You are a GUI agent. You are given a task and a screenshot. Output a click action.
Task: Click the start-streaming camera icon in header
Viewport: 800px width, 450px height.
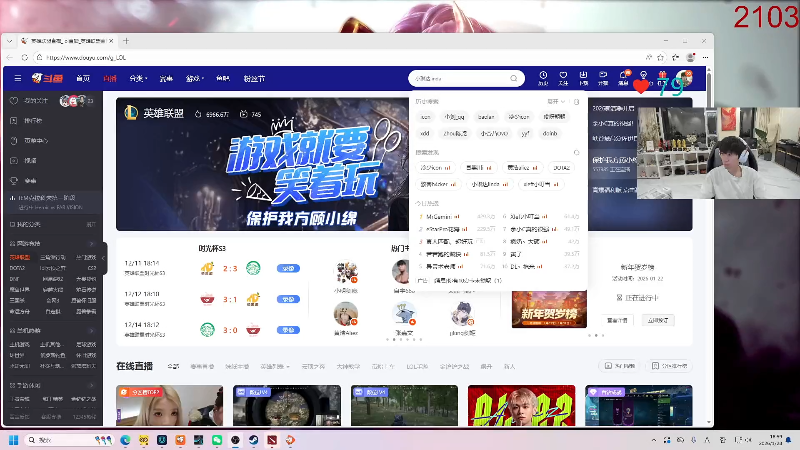(603, 76)
